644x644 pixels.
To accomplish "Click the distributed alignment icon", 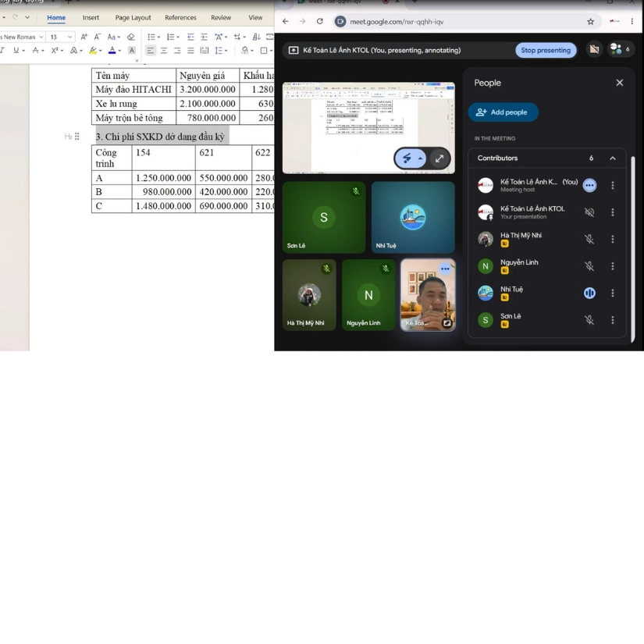I will click(x=204, y=50).
